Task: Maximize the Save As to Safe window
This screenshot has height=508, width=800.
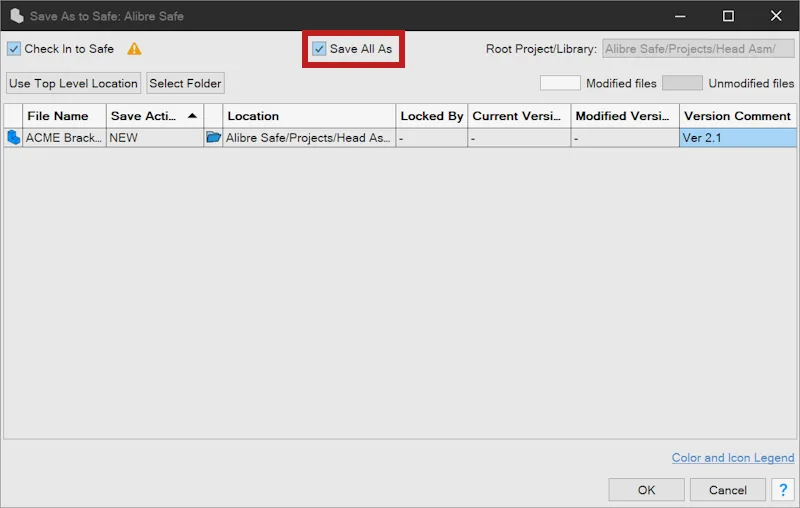Action: [x=728, y=16]
